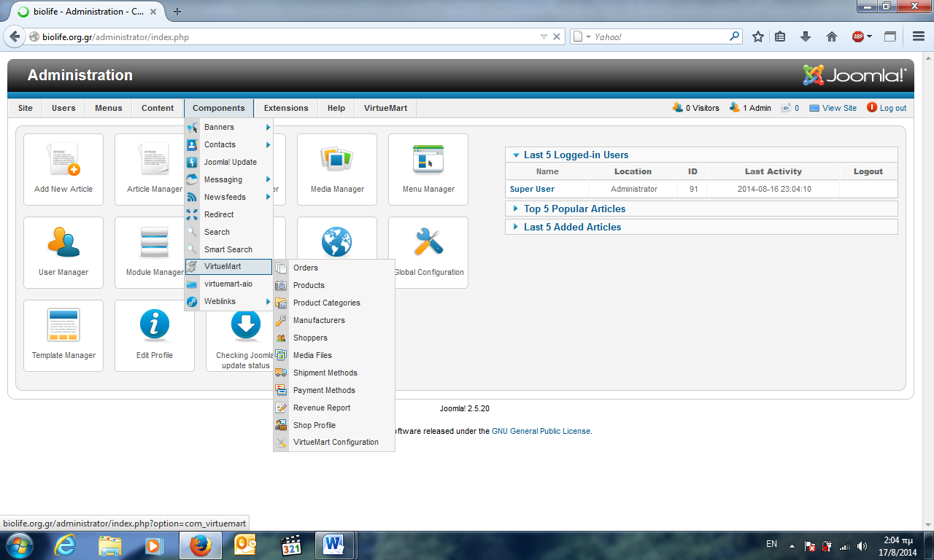Click the Super User name link

pyautogui.click(x=532, y=189)
